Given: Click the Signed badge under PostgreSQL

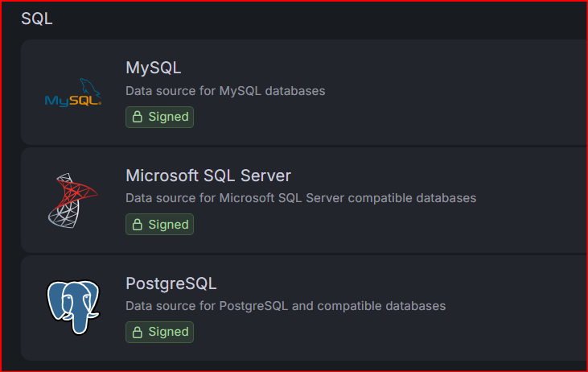Looking at the screenshot, I should coord(160,333).
